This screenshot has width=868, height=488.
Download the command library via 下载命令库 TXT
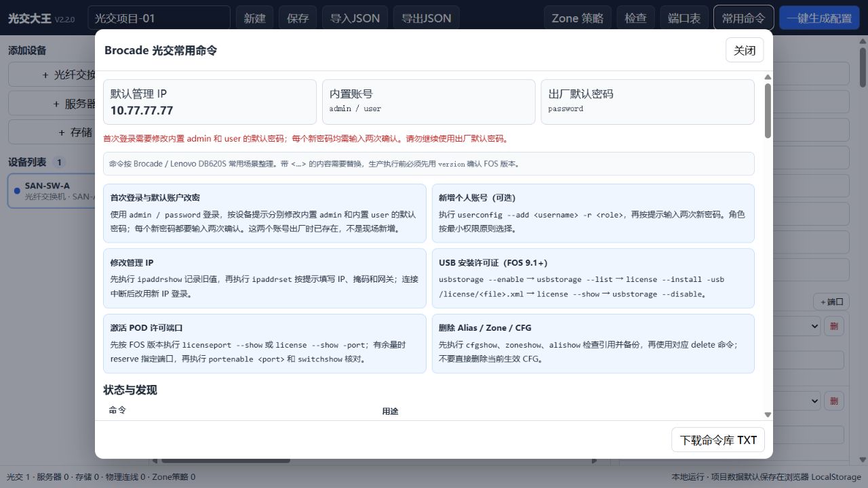(718, 440)
